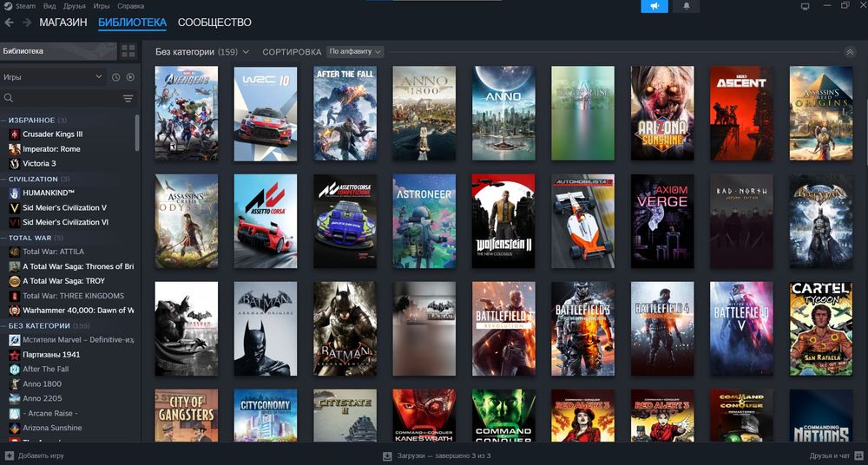Screen dimensions: 868x465
Task: Open the announcements megaphone button
Action: point(654,6)
